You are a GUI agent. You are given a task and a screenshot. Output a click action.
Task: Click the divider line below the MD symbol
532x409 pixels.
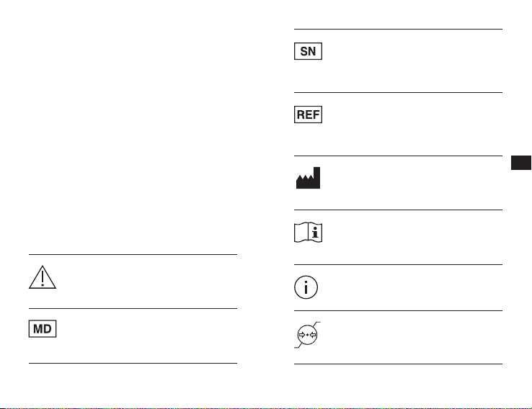click(133, 363)
